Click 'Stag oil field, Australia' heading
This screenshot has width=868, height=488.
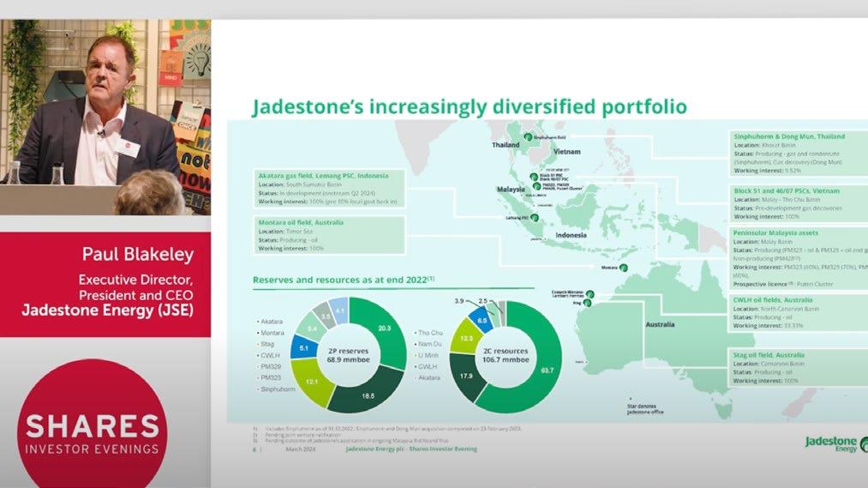point(769,355)
